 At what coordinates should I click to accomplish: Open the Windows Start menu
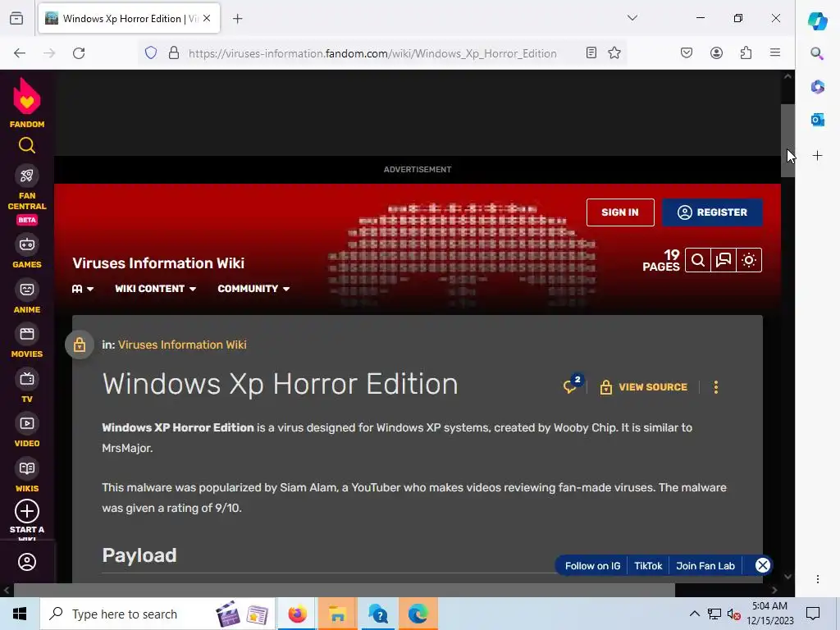pos(20,614)
